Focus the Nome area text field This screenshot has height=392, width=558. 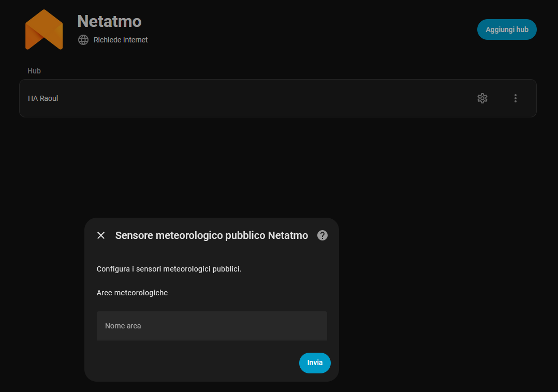212,326
